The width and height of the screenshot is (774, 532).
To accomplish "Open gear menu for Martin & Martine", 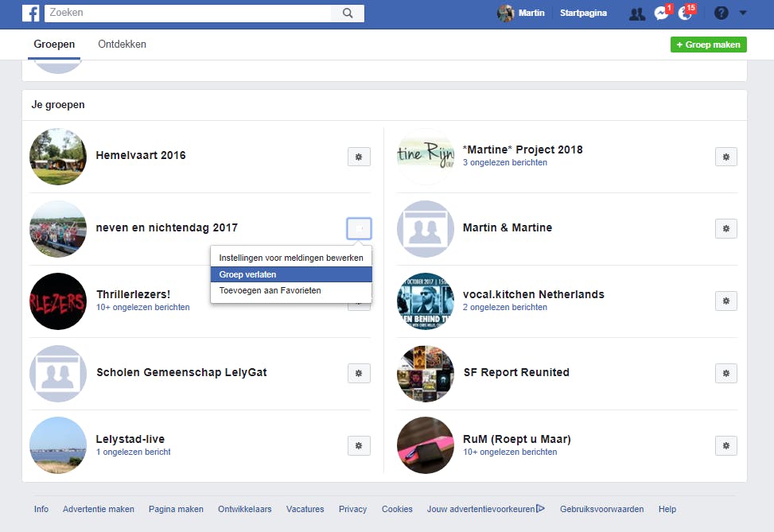I will (x=726, y=228).
